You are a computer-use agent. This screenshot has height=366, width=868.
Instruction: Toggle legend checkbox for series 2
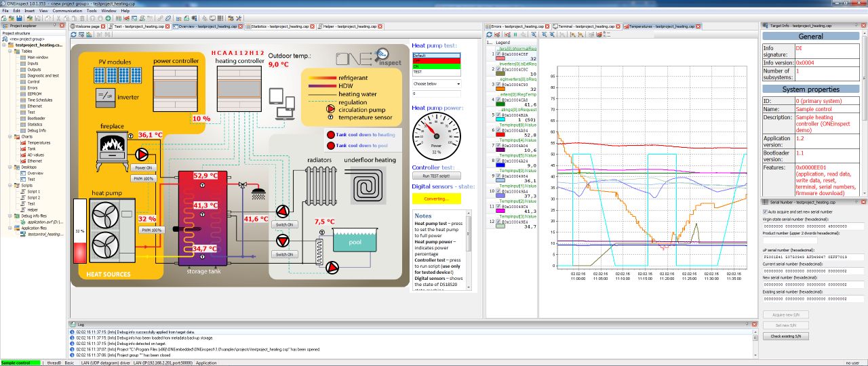click(x=498, y=68)
